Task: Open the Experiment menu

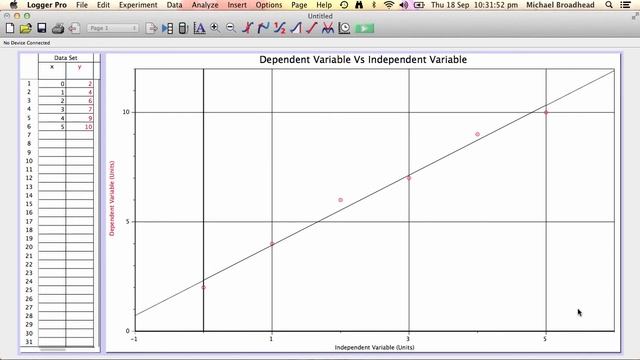Action: point(138,5)
